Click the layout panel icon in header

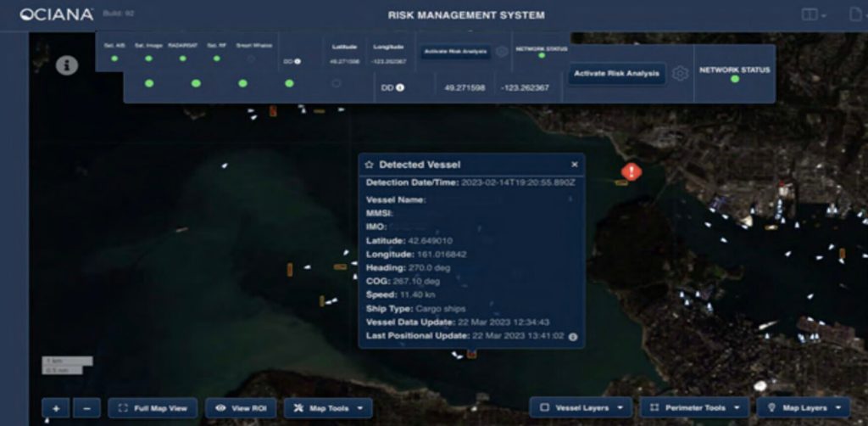811,14
